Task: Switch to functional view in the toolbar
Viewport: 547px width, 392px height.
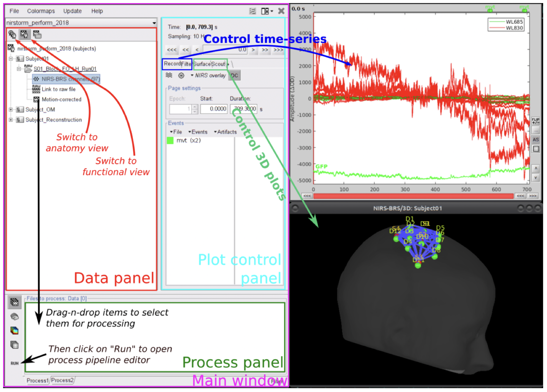Action: (24, 34)
